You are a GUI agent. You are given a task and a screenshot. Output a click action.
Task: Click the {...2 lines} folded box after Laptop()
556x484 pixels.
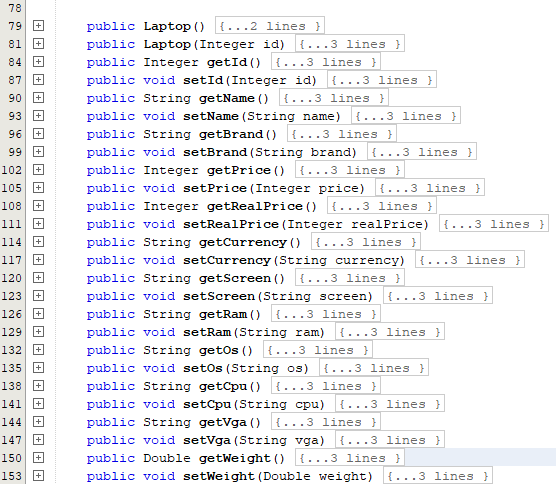click(x=269, y=26)
